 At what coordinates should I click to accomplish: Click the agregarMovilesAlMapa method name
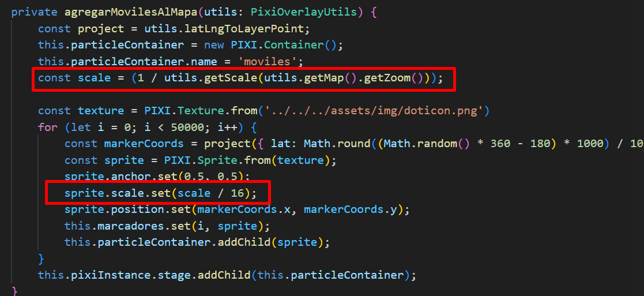click(131, 12)
